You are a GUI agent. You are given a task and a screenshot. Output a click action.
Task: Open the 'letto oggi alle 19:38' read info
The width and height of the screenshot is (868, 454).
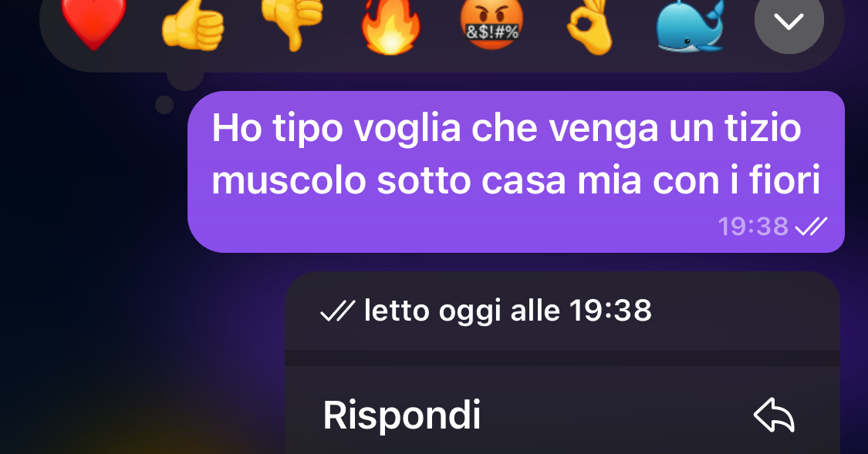(x=562, y=311)
